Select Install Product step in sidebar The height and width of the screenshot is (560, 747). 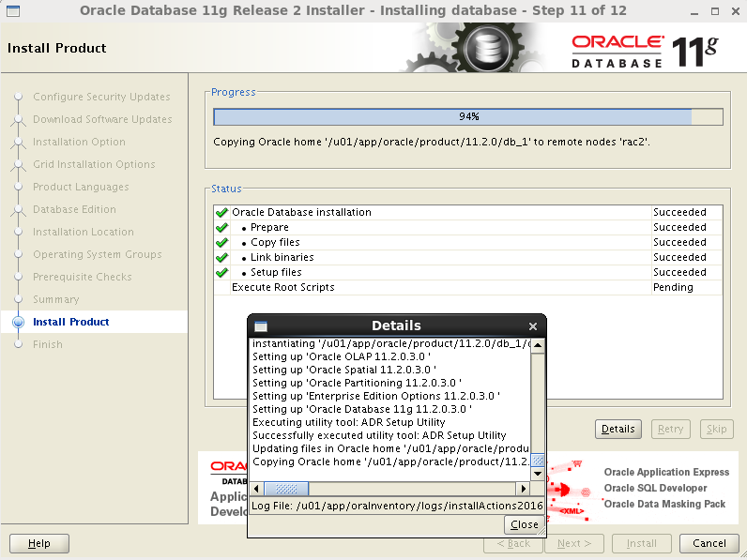click(x=71, y=322)
